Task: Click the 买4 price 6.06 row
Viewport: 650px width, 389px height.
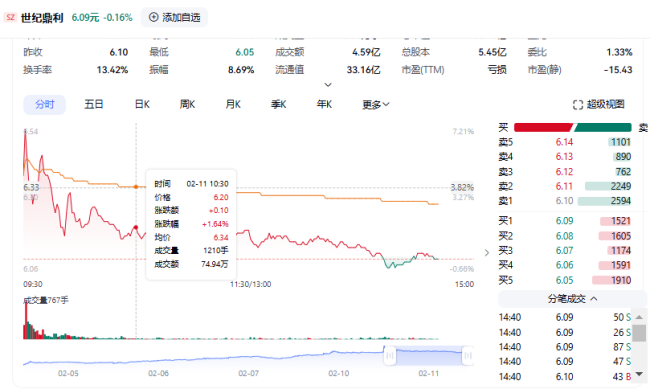Action: [x=565, y=265]
